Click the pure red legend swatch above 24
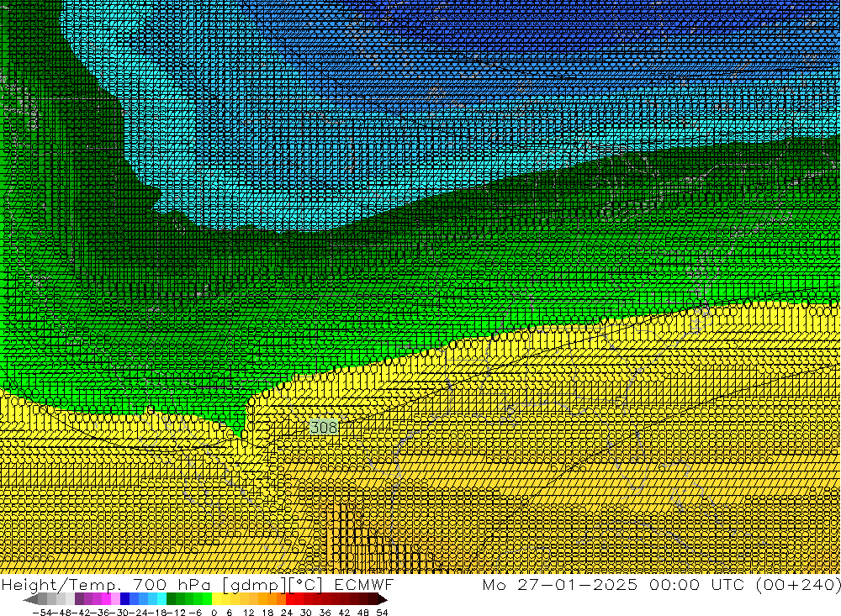Viewport: 841px width, 616px height. [290, 599]
